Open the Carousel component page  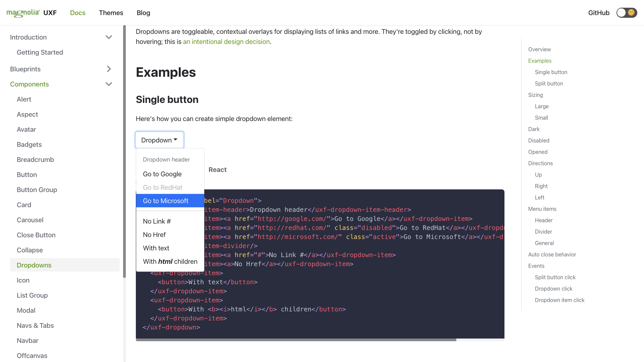coord(30,220)
